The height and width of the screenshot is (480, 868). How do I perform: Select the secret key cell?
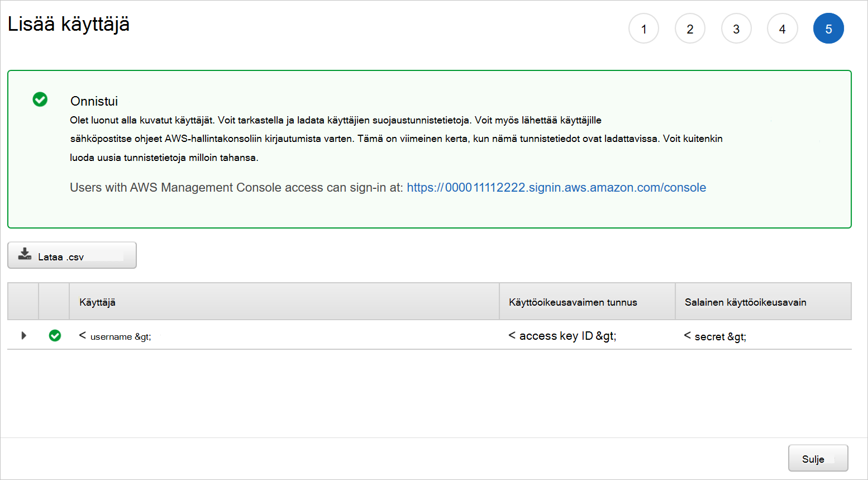coord(715,336)
